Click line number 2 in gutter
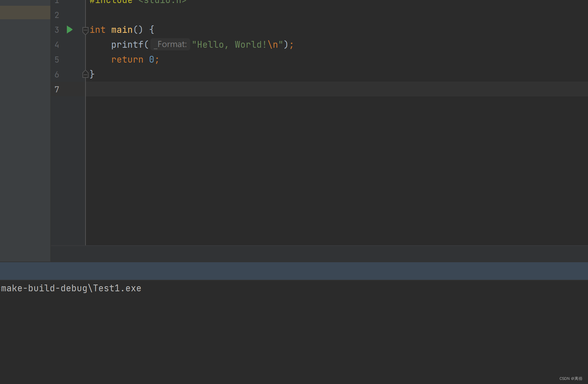Viewport: 588px width, 384px height. click(57, 15)
